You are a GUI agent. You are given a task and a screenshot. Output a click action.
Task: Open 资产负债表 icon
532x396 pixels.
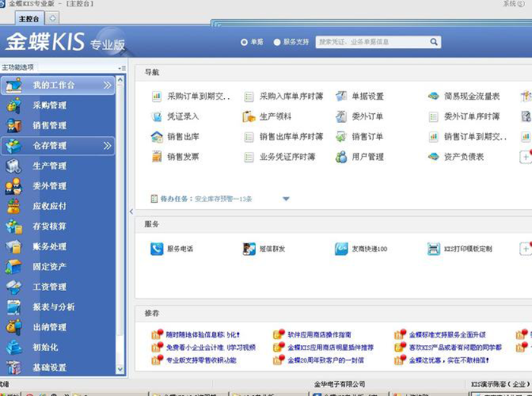pyautogui.click(x=433, y=157)
